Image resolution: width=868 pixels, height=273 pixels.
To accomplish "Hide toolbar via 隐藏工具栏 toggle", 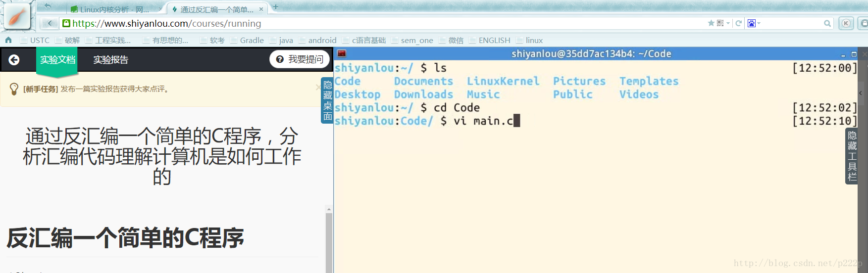I will [852, 156].
